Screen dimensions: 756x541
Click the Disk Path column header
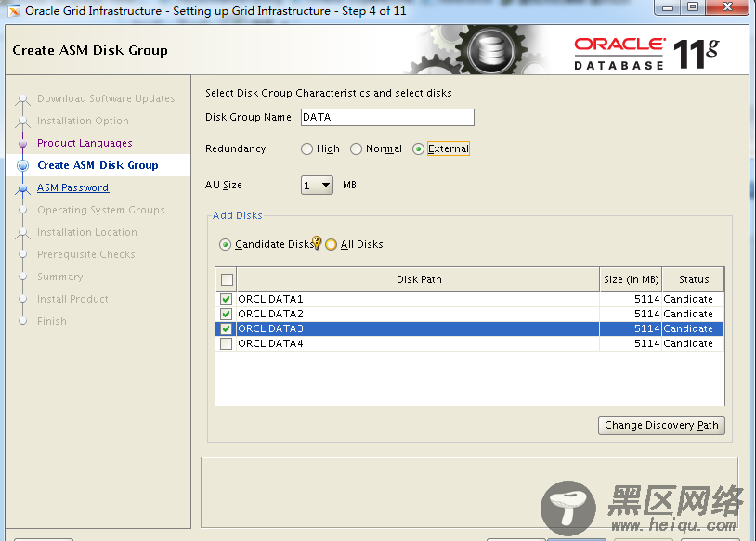click(x=419, y=279)
